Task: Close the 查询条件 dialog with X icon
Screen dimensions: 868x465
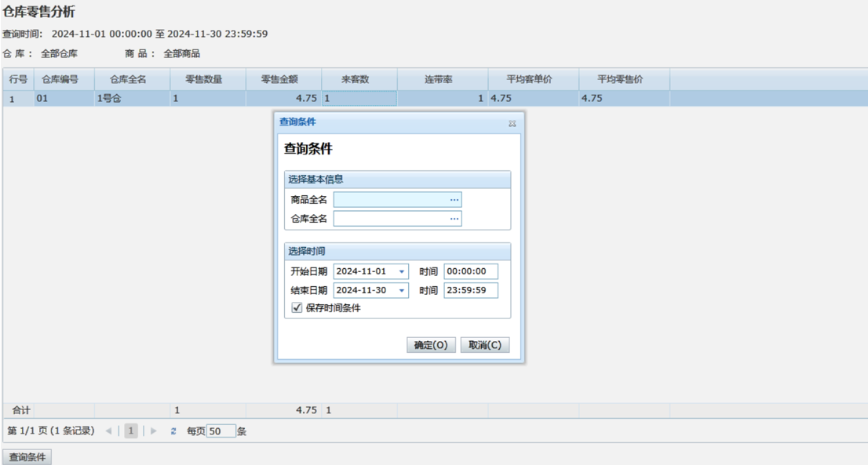Action: coord(512,123)
